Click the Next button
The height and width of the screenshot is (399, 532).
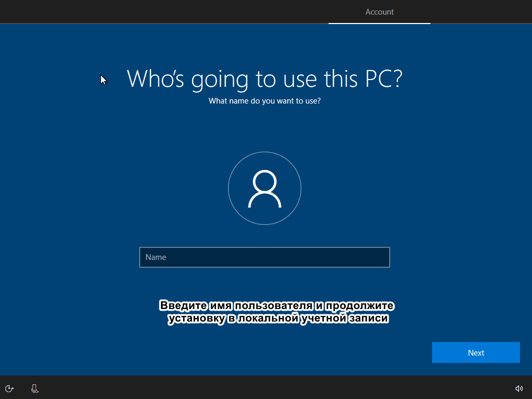click(x=476, y=352)
